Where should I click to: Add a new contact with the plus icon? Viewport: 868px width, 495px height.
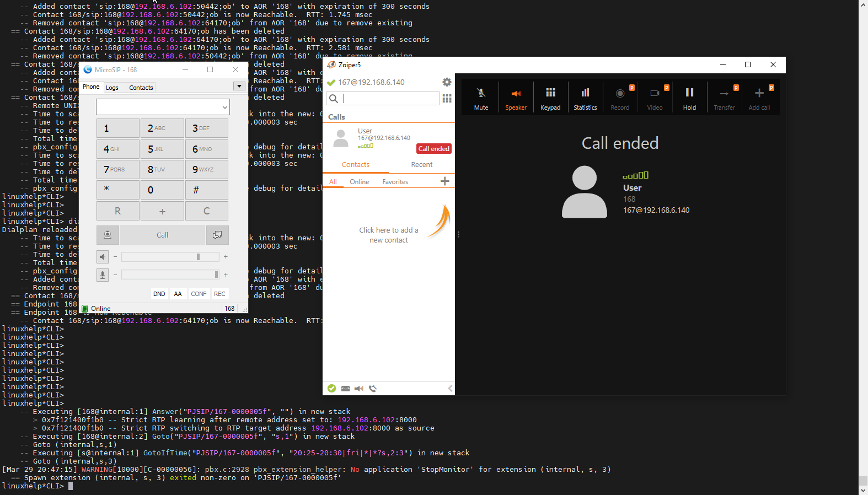pos(445,181)
